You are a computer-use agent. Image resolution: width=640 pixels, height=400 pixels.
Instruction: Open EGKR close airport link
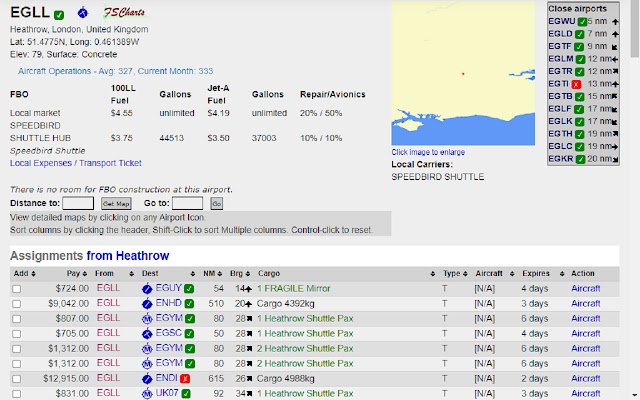(561, 159)
